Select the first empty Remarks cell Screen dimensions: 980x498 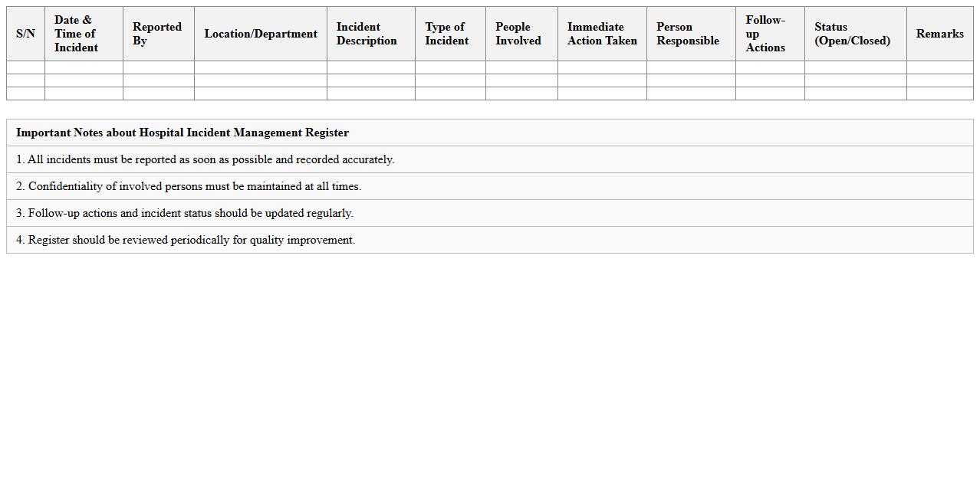coord(939,67)
